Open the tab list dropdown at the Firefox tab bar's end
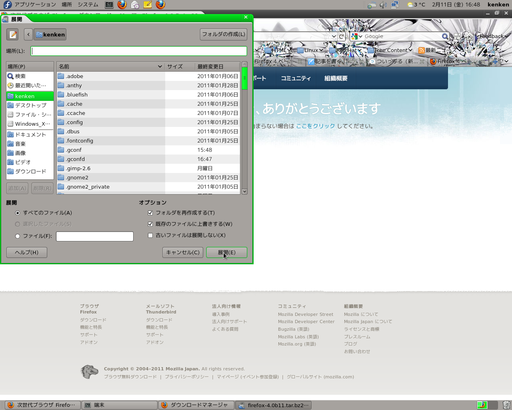 [x=506, y=61]
